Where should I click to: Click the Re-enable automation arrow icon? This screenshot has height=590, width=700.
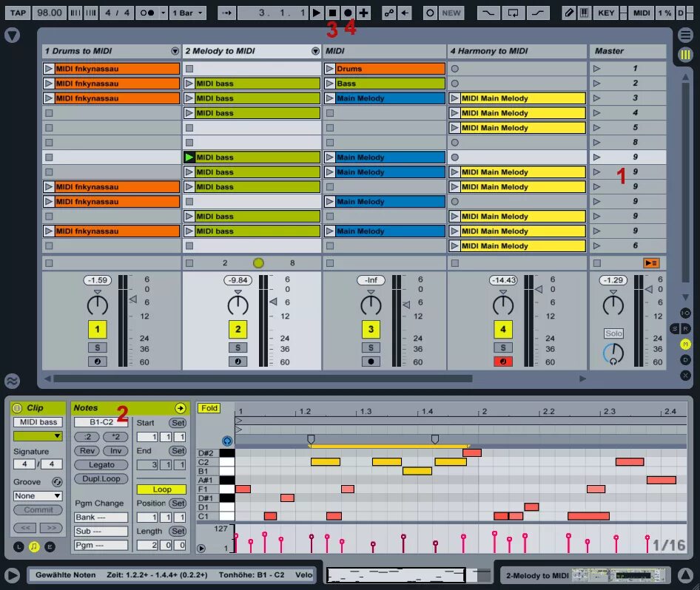pyautogui.click(x=405, y=13)
